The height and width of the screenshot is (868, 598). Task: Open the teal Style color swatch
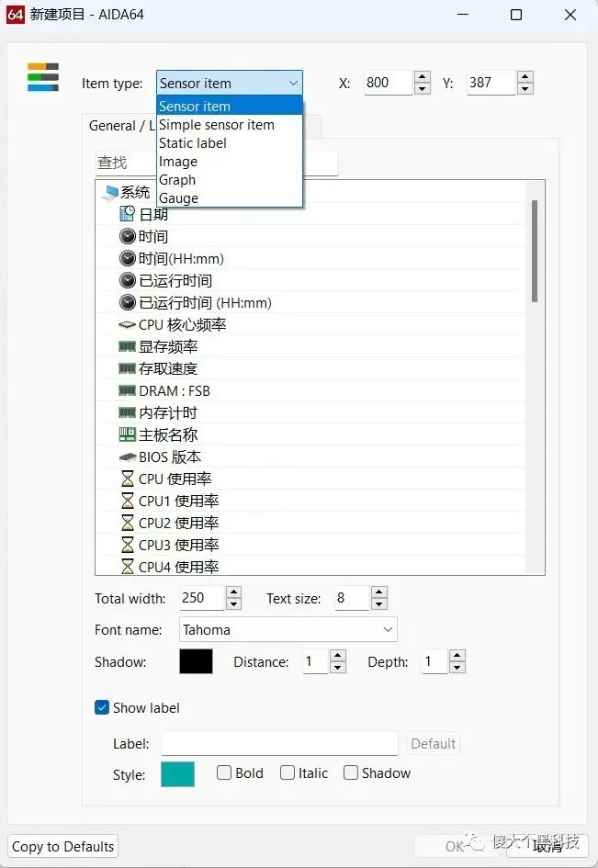[177, 774]
